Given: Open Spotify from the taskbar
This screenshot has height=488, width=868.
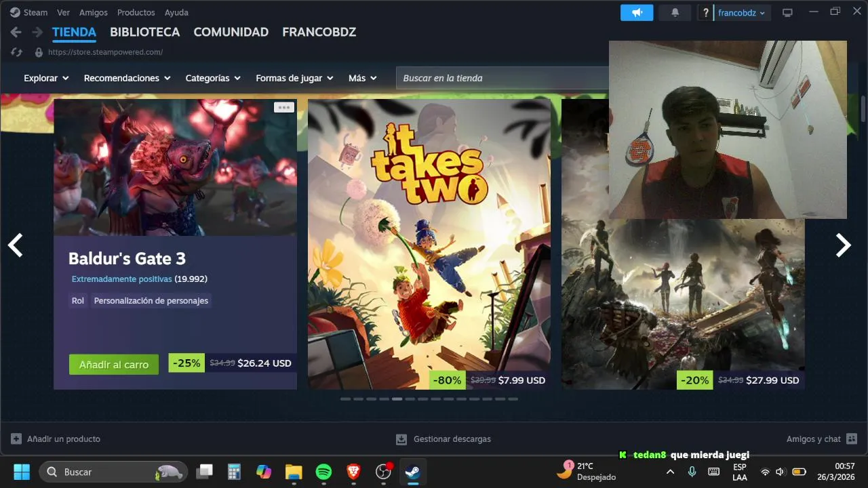Looking at the screenshot, I should click(x=323, y=472).
